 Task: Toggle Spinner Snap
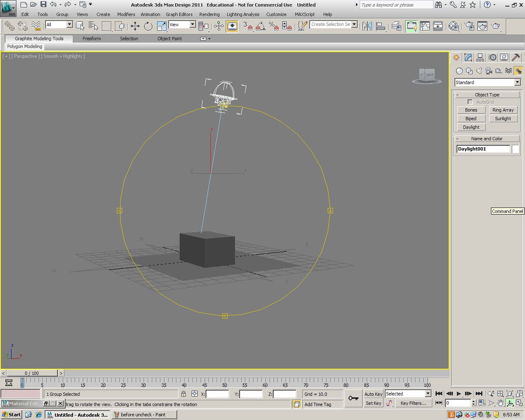(287, 26)
